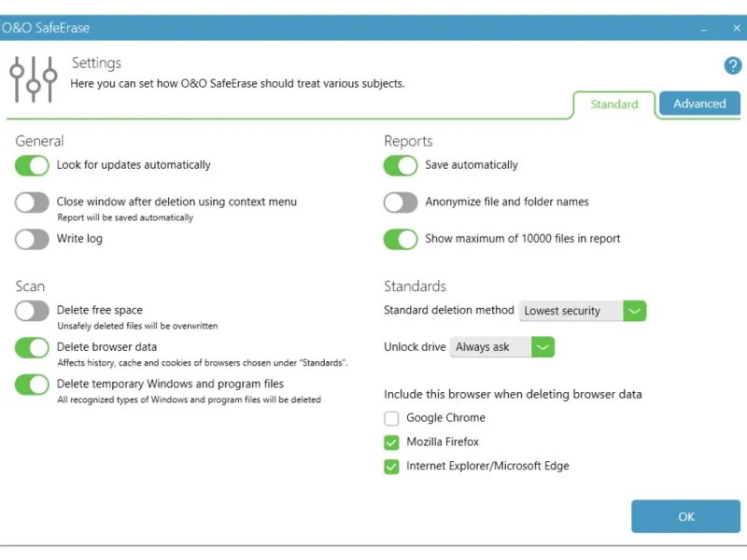Toggle Look for updates automatically
This screenshot has height=560, width=747.
[32, 165]
